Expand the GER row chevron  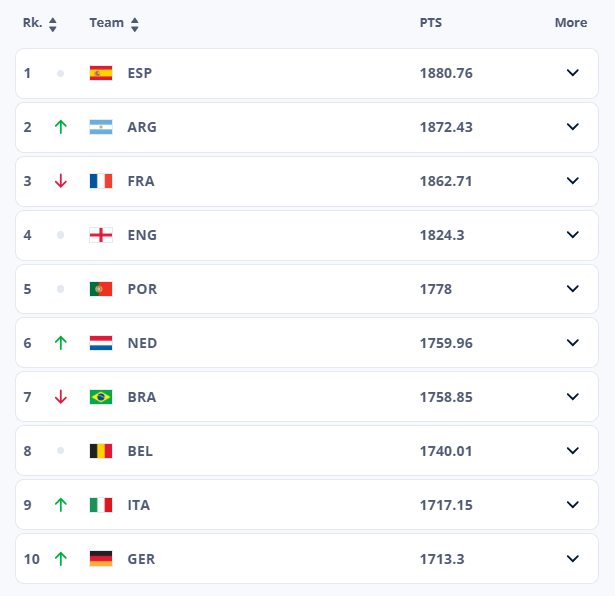click(x=573, y=559)
